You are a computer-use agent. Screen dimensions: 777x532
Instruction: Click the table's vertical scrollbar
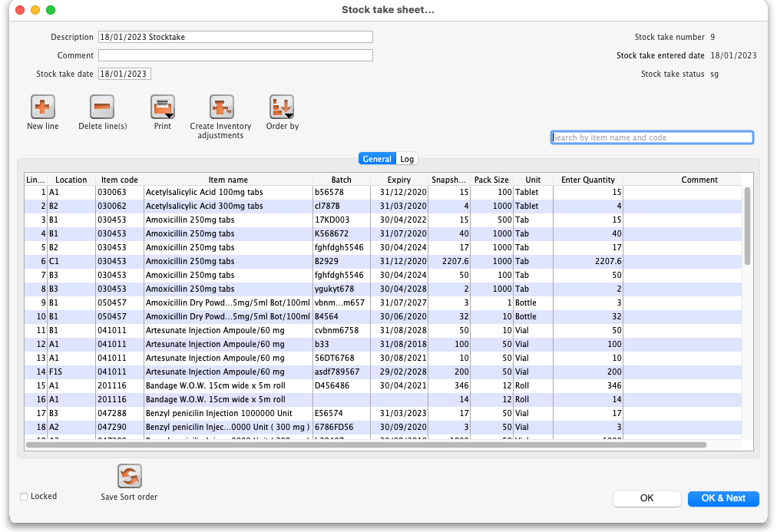tap(747, 226)
